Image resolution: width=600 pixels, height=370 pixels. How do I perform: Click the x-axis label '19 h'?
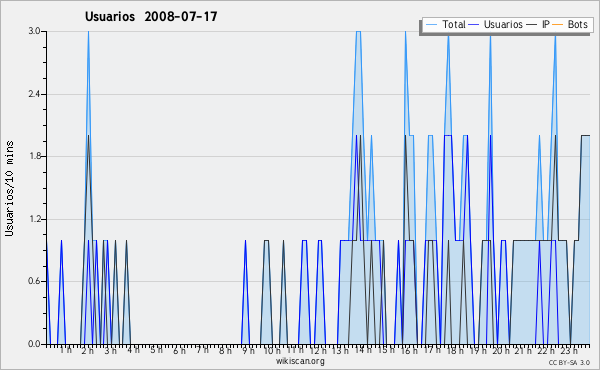(x=478, y=350)
